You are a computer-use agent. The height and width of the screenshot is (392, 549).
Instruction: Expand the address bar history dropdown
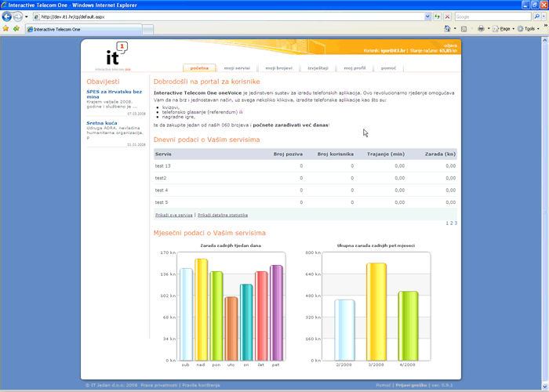pyautogui.click(x=427, y=16)
